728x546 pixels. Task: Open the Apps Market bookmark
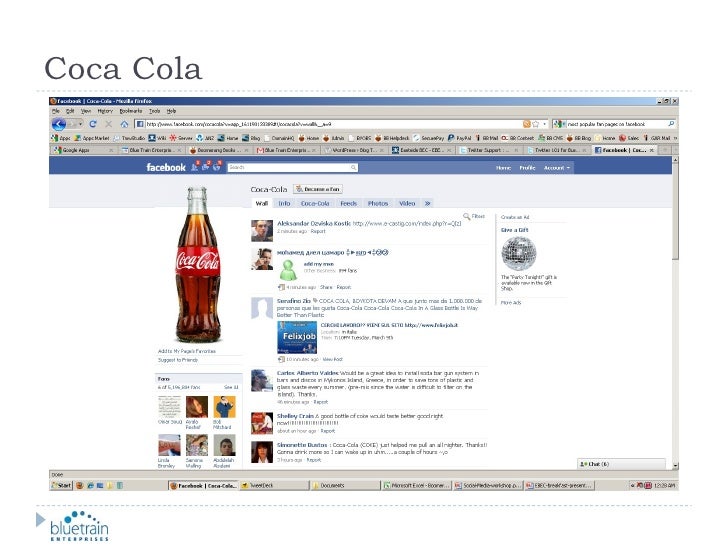[x=92, y=138]
